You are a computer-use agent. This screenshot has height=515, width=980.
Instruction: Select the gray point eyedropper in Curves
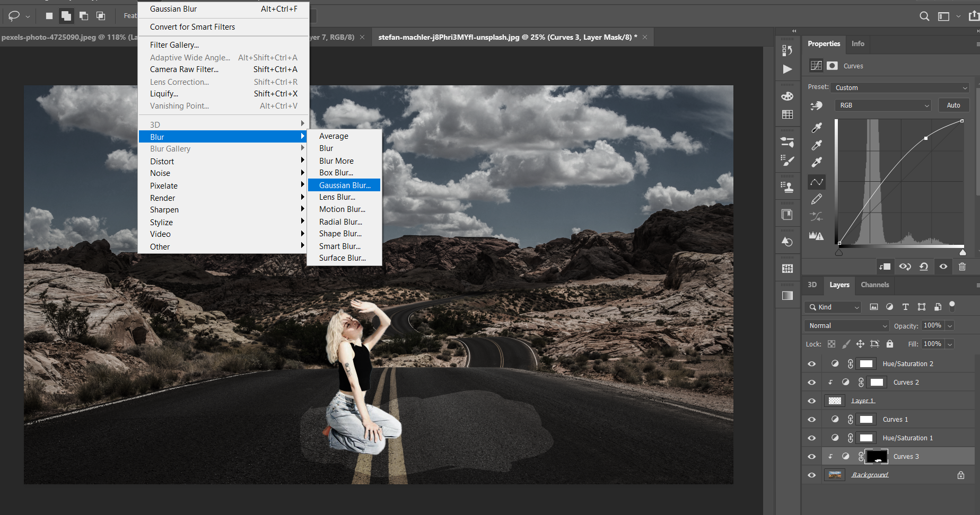(x=817, y=145)
